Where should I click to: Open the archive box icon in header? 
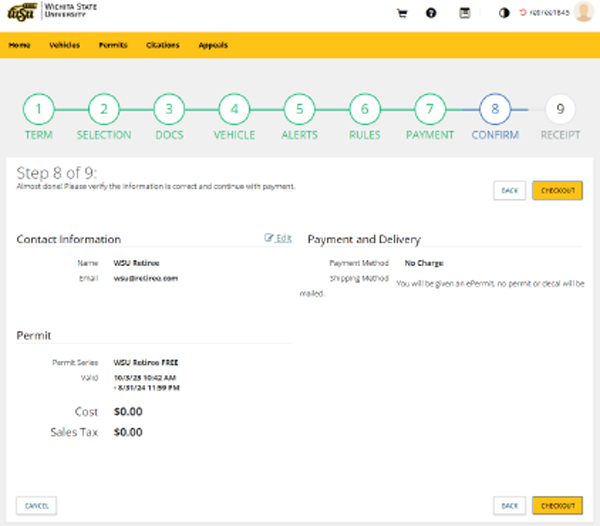[464, 14]
